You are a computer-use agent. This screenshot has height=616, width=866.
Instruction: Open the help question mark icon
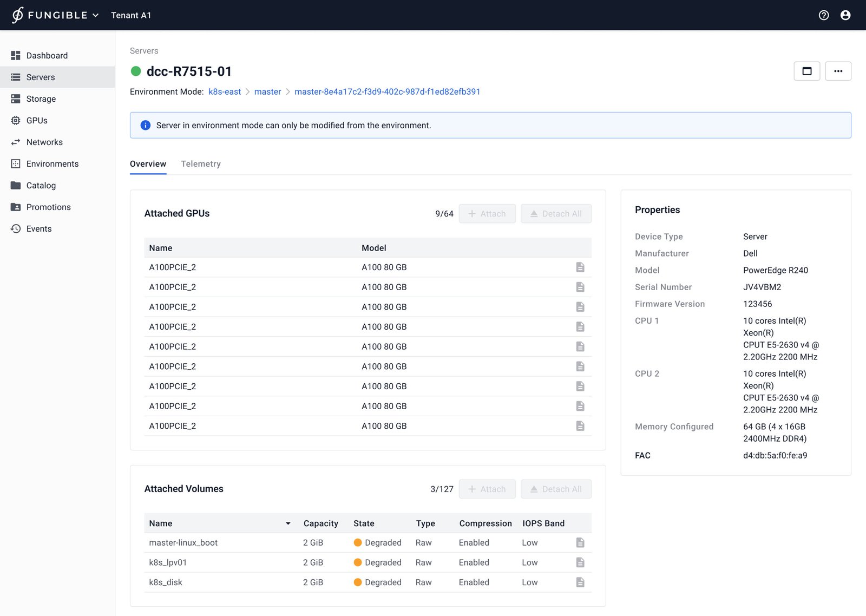(823, 15)
